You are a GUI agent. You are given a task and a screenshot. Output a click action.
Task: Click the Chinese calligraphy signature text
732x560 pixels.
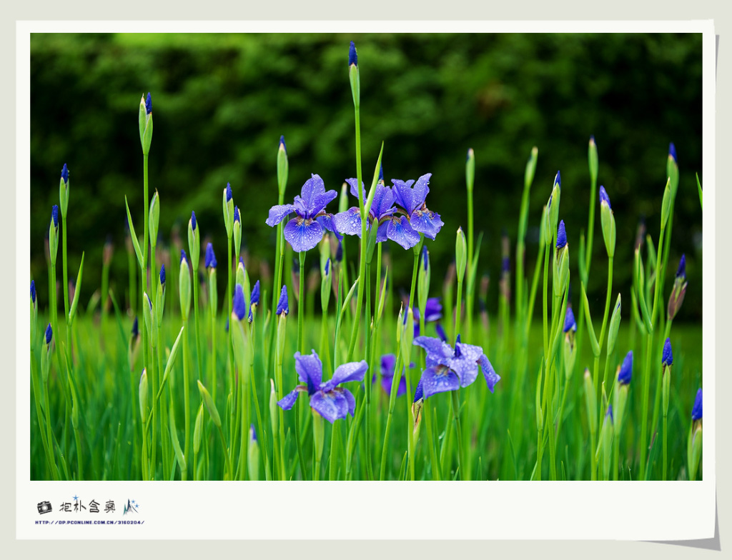[87, 507]
